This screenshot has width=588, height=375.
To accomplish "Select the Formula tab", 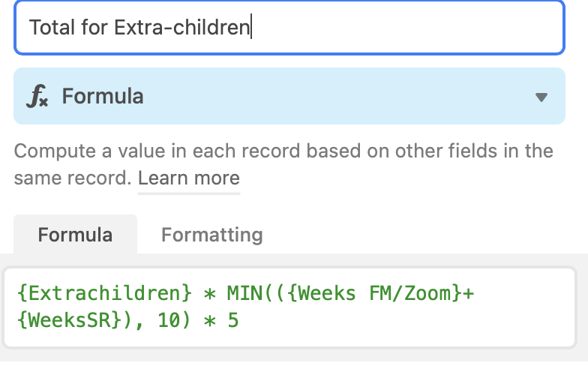I will tap(75, 235).
